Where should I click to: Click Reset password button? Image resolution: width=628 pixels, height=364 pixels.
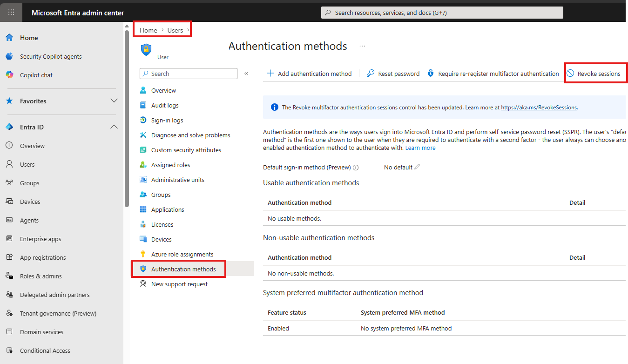(393, 74)
